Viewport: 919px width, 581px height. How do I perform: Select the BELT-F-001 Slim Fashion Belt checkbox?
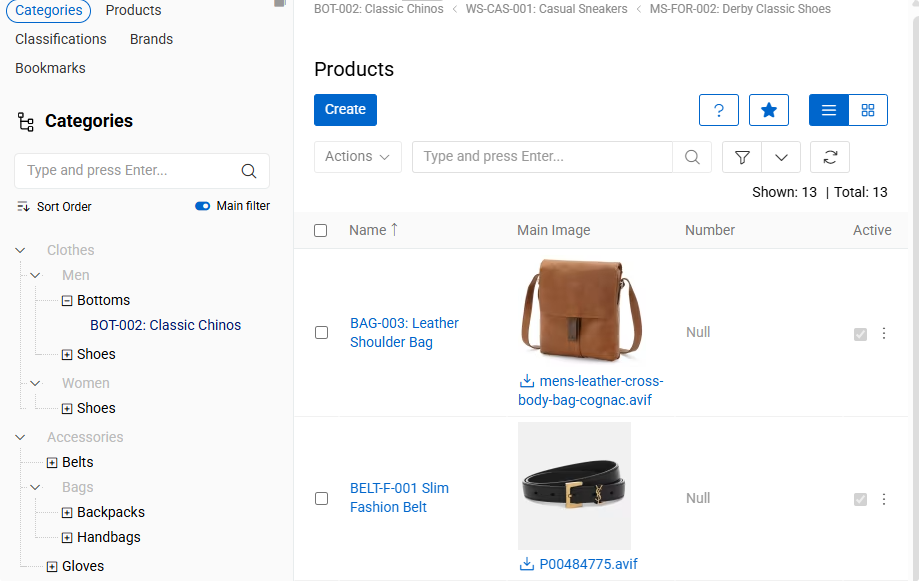click(321, 498)
